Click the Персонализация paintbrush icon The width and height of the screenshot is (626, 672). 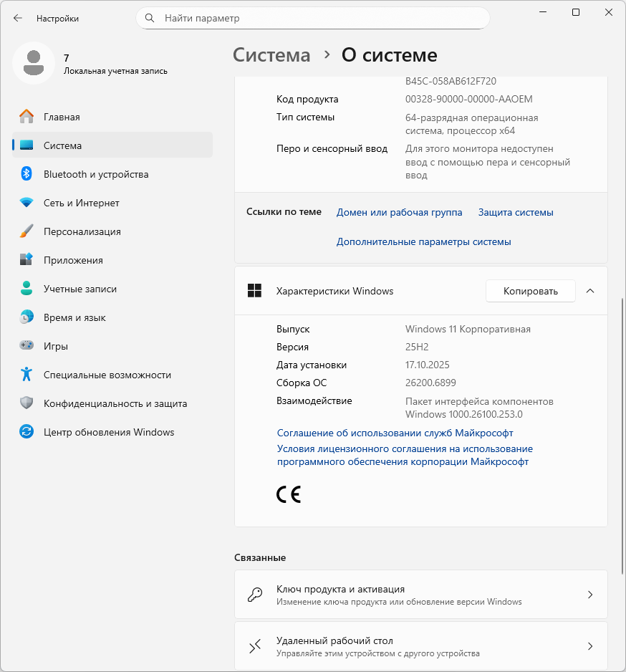click(27, 231)
